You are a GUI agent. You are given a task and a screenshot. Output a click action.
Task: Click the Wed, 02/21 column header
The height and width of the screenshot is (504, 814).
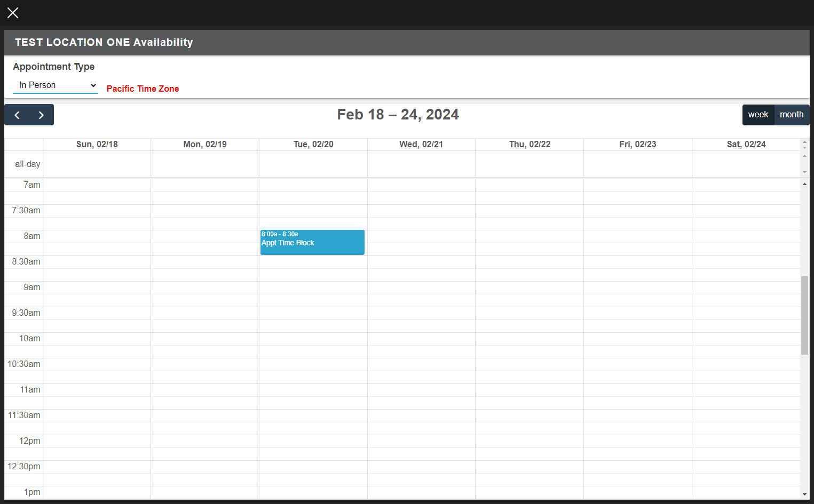pyautogui.click(x=421, y=145)
